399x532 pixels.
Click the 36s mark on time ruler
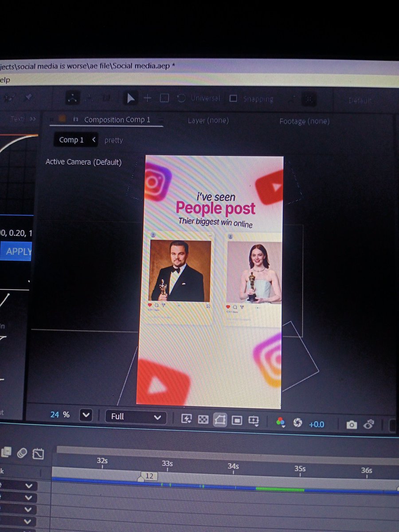[x=366, y=470]
